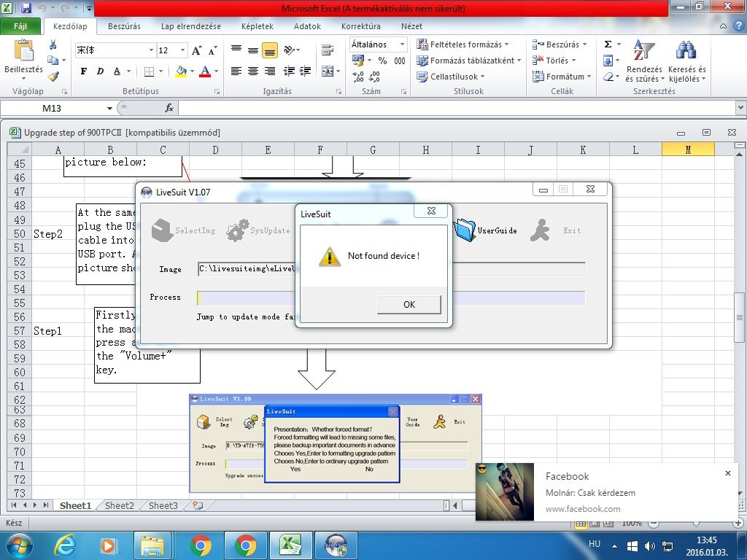
Task: Click the decrease indent icon
Action: tap(289, 71)
